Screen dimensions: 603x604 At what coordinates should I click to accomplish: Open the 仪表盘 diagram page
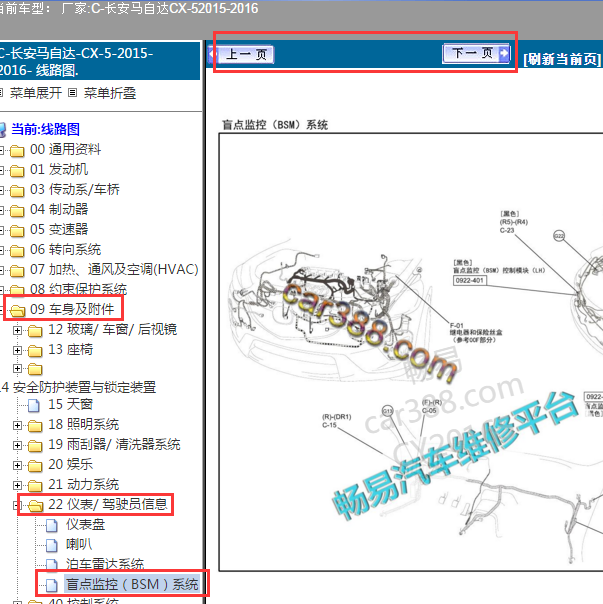pos(85,524)
